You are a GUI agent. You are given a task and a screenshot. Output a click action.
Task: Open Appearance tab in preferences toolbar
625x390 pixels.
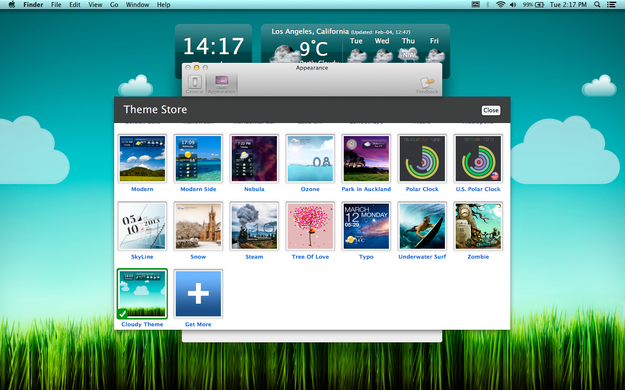coord(222,84)
